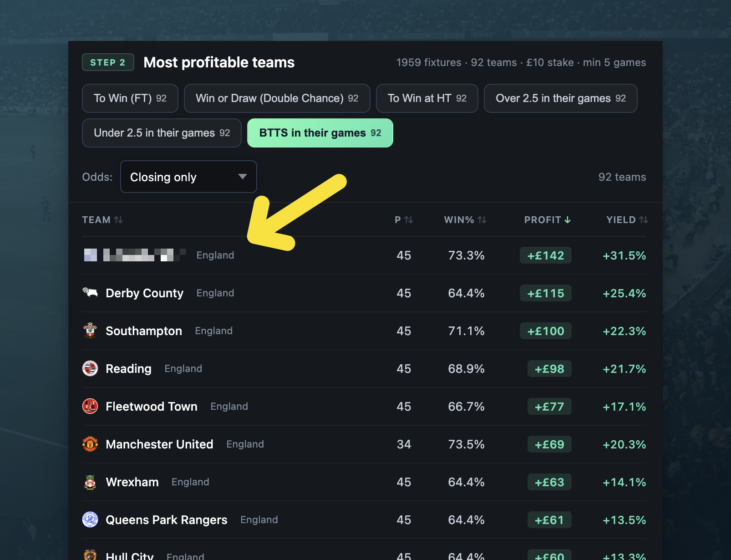Click Reading's +21.7% yield
This screenshot has width=731, height=560.
coord(624,369)
